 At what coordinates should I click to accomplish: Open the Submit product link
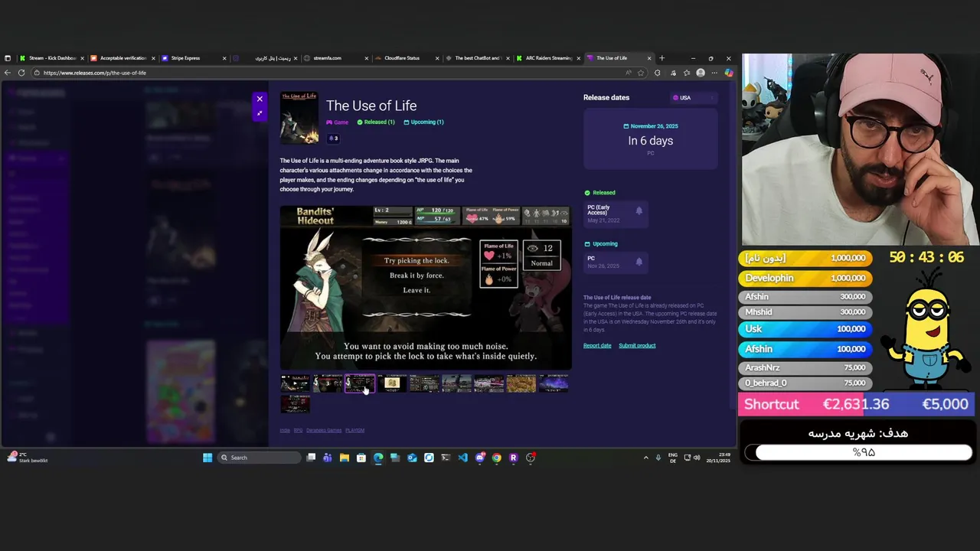point(637,345)
